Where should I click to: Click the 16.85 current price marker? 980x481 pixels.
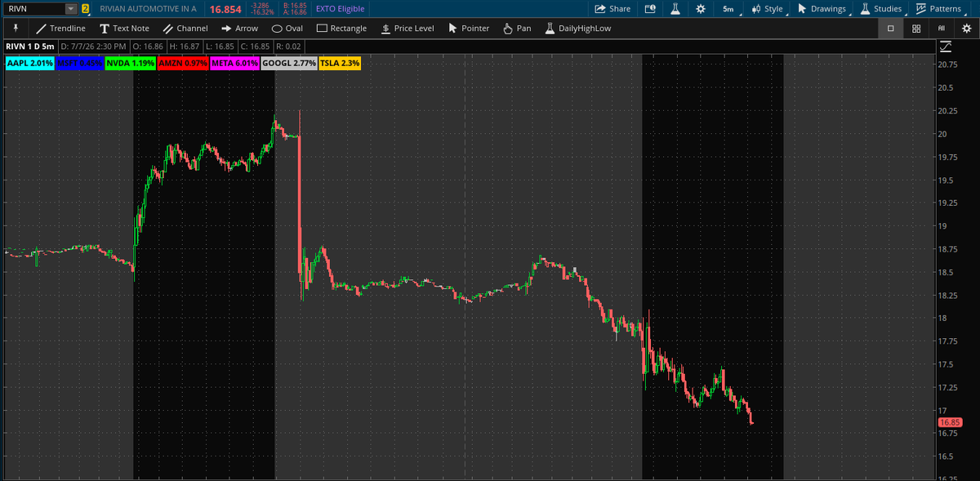(948, 422)
